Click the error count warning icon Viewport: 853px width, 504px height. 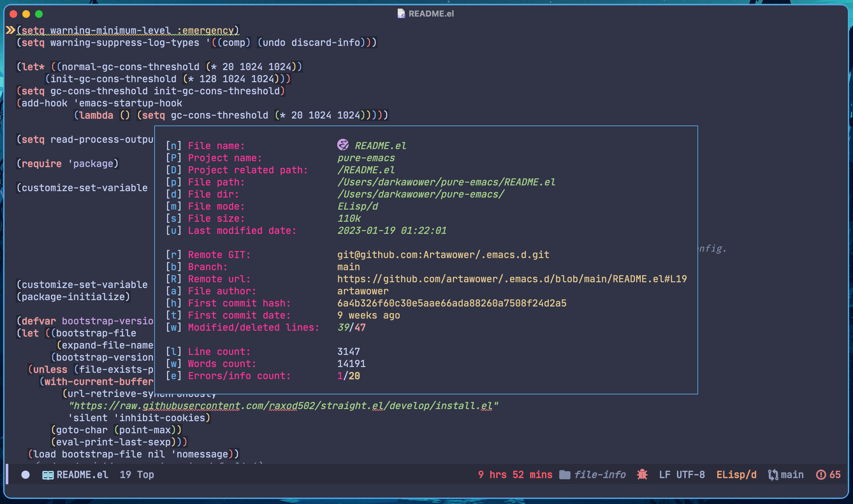[x=821, y=475]
